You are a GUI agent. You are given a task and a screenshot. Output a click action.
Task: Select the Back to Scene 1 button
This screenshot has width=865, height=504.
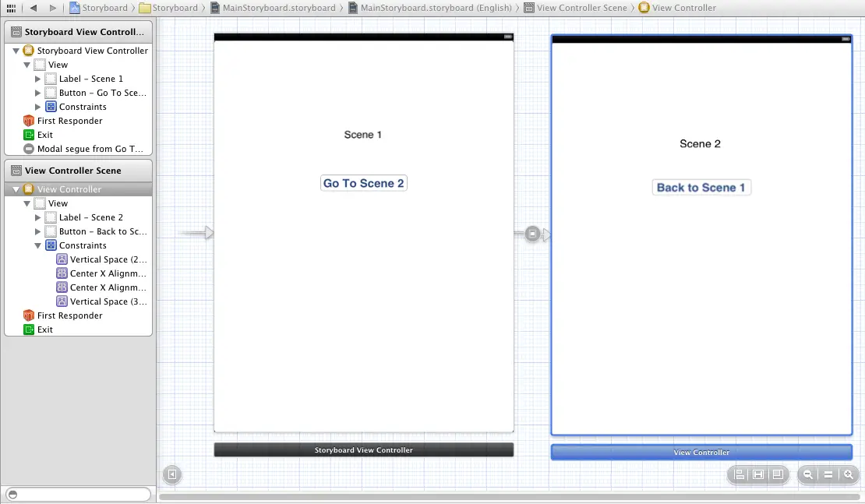[x=701, y=188]
